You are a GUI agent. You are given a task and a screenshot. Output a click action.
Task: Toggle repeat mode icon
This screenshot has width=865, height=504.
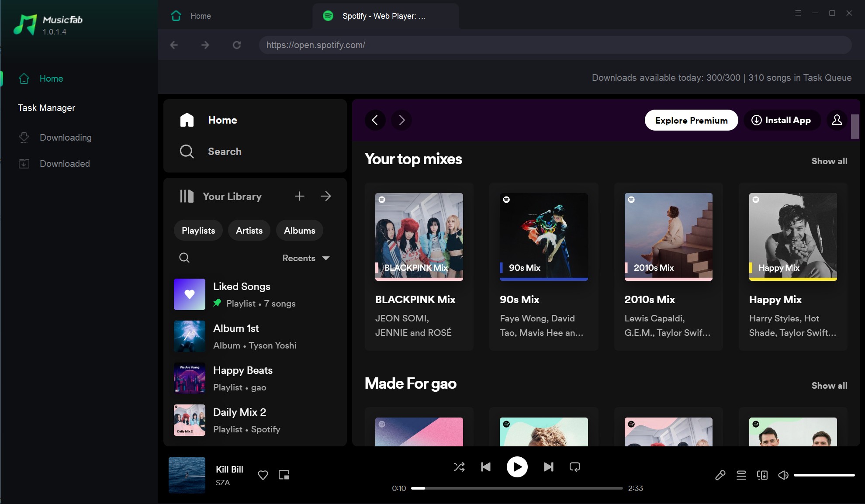[575, 467]
